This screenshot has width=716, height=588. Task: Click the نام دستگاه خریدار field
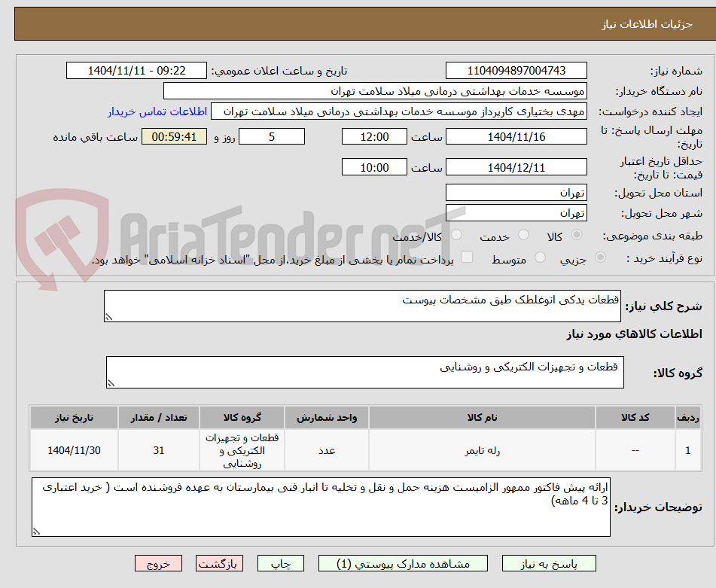click(x=375, y=91)
